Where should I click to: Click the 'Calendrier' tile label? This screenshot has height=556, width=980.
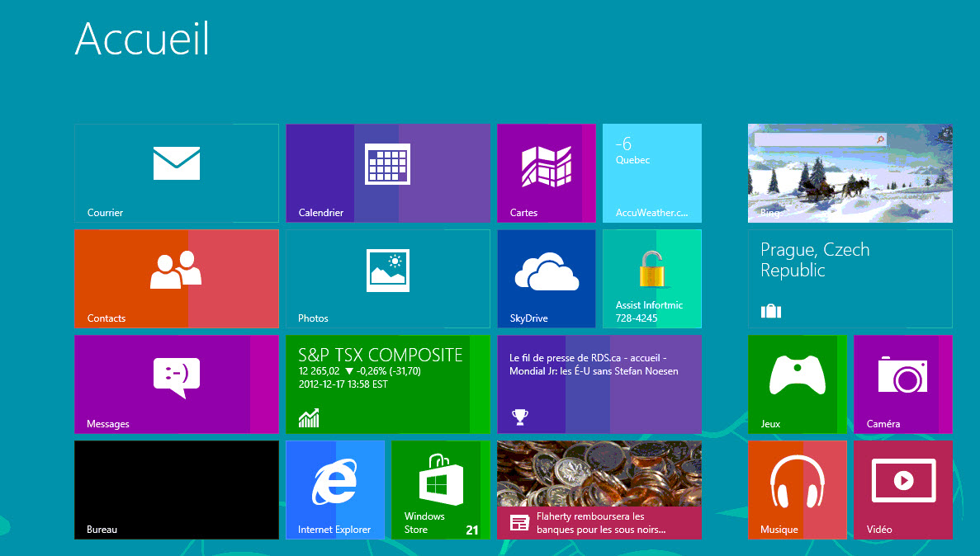coord(321,212)
